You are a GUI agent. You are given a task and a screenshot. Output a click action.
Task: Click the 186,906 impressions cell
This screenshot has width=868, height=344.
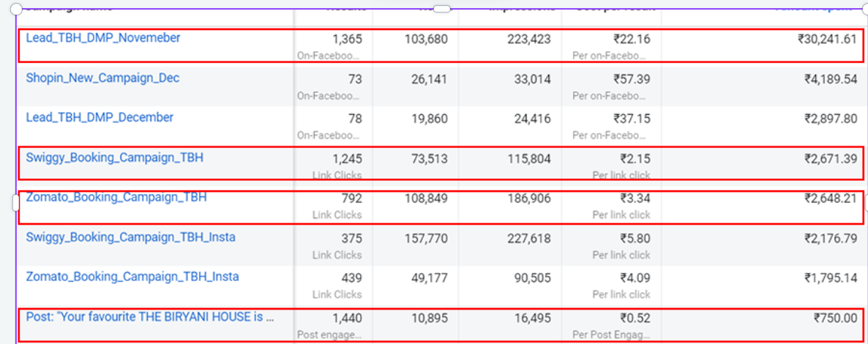click(x=526, y=198)
